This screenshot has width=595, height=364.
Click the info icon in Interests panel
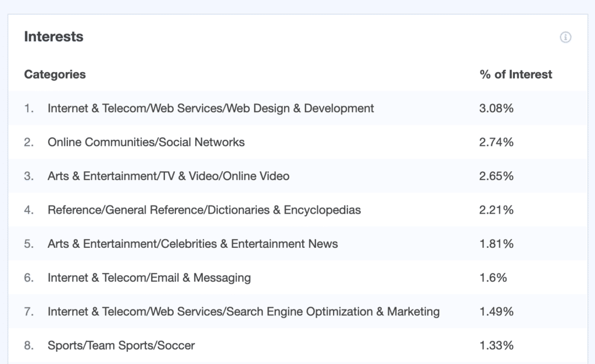[x=565, y=37]
